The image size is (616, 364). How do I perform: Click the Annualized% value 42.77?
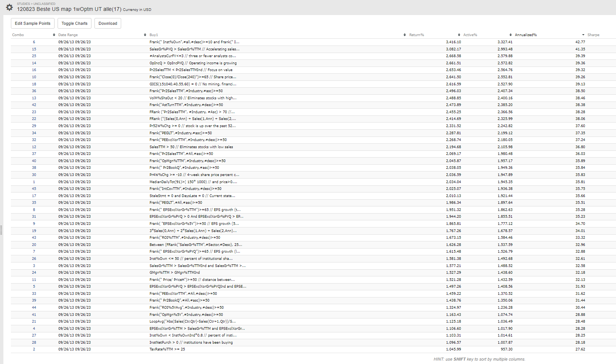(580, 42)
